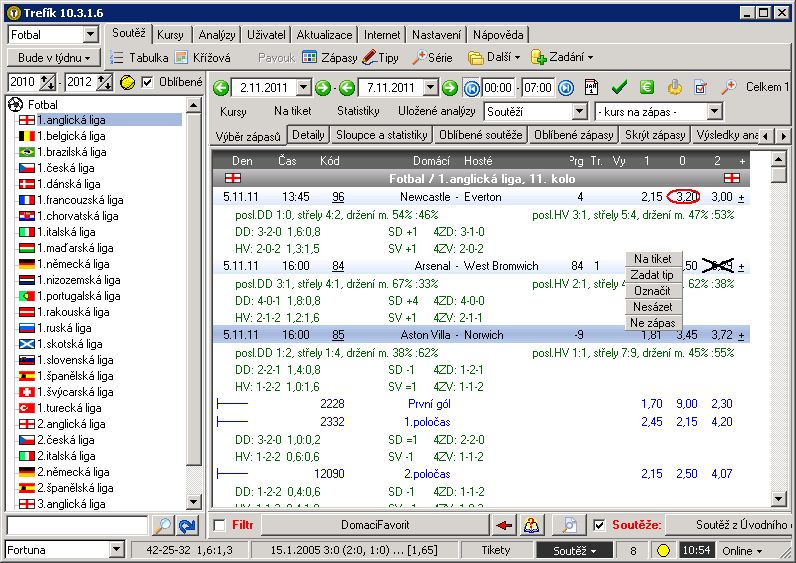796x563 pixels.
Task: Open the Soutěž status bar dropdown
Action: (575, 551)
